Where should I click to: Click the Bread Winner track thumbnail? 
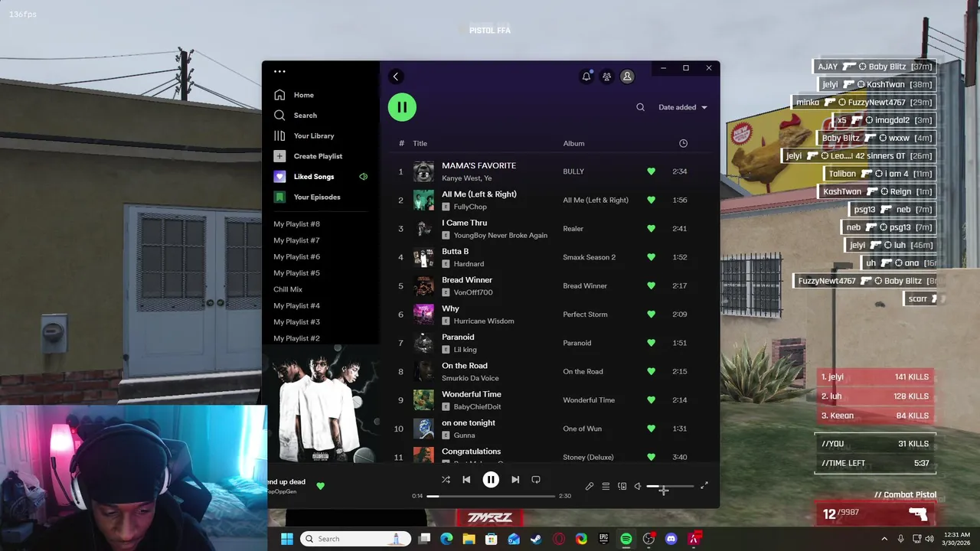(423, 285)
